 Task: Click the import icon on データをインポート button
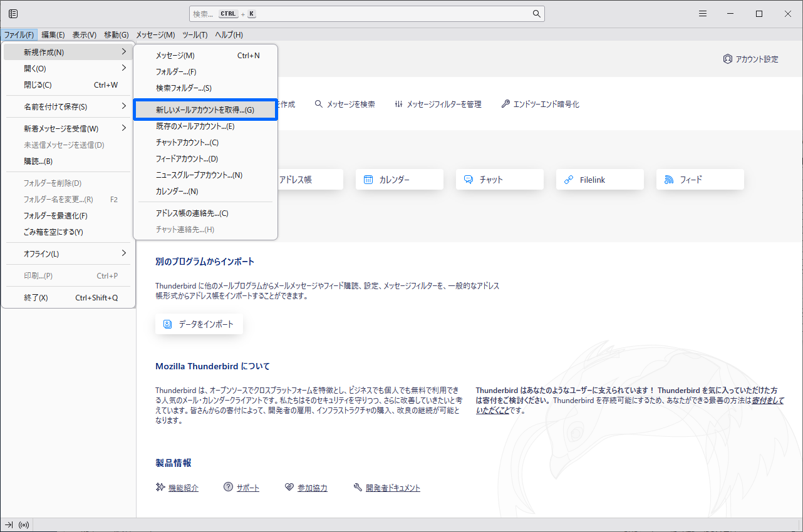tap(167, 324)
